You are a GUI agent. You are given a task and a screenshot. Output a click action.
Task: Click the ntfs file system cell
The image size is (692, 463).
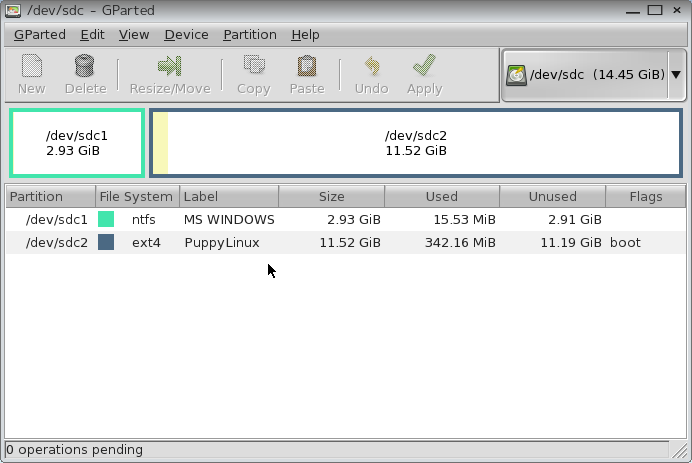tap(143, 219)
